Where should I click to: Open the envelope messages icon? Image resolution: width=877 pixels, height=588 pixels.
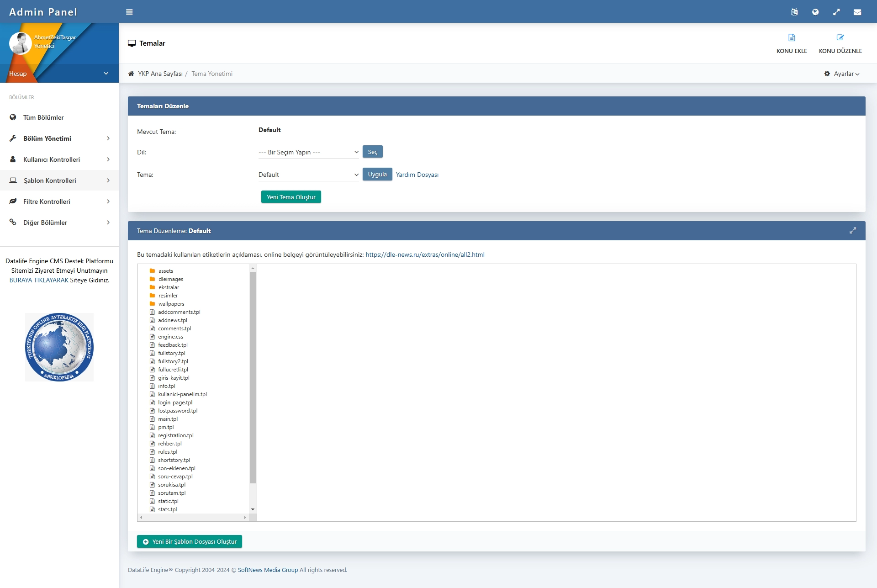[x=857, y=12]
